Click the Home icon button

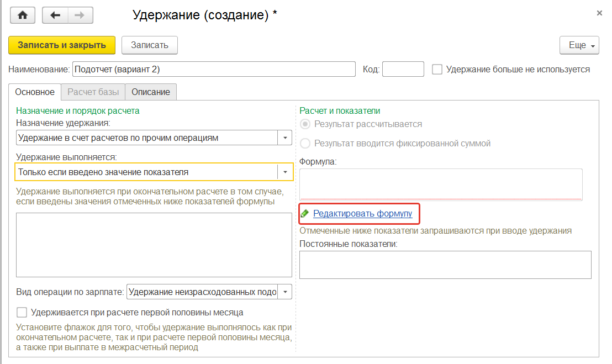23,15
